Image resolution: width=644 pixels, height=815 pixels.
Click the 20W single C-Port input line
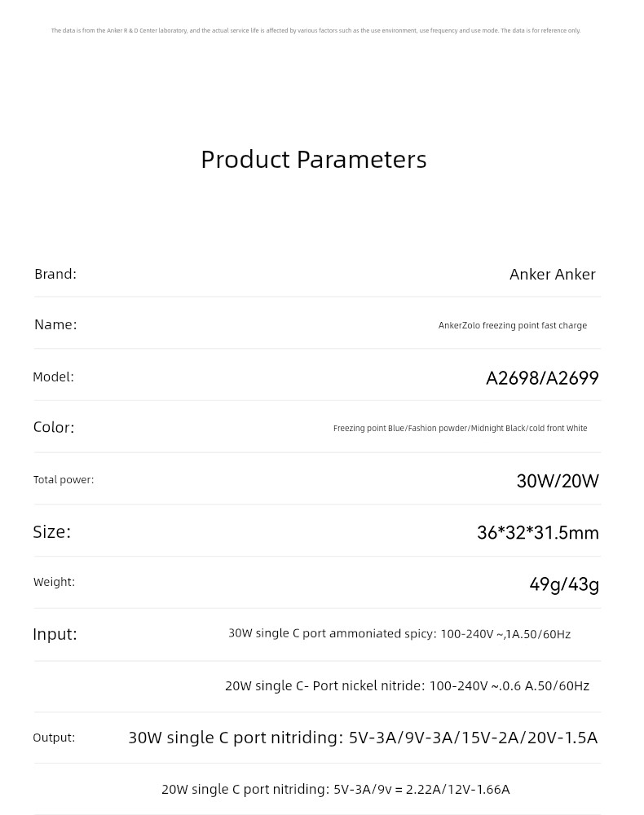(x=407, y=686)
